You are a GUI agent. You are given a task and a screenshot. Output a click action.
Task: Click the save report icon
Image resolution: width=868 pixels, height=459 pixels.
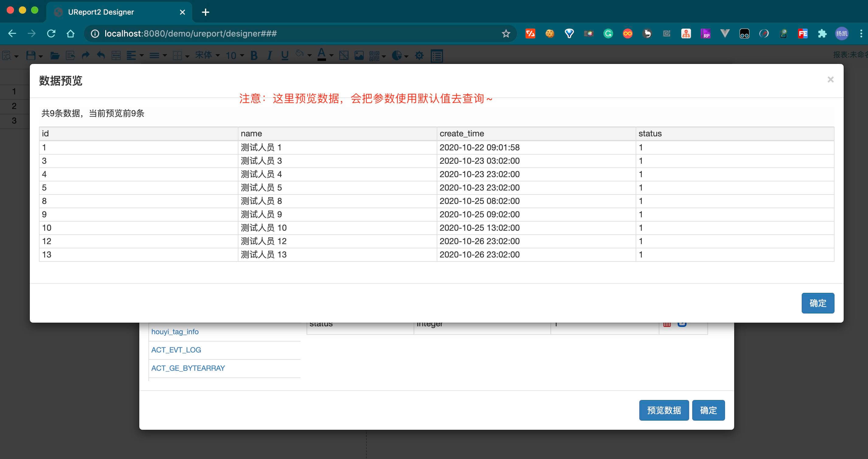(x=31, y=55)
